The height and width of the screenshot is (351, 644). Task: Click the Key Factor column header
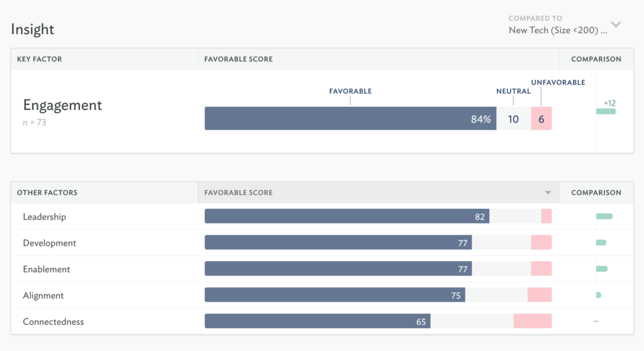tap(40, 59)
